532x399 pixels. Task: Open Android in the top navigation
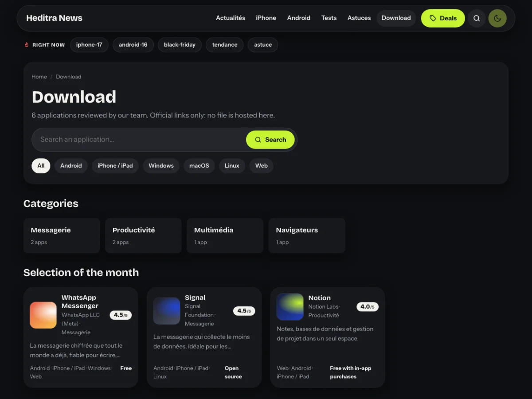click(x=299, y=18)
